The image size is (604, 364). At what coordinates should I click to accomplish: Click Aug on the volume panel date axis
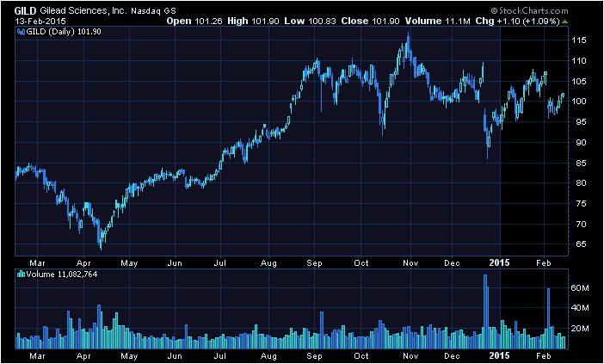click(268, 356)
